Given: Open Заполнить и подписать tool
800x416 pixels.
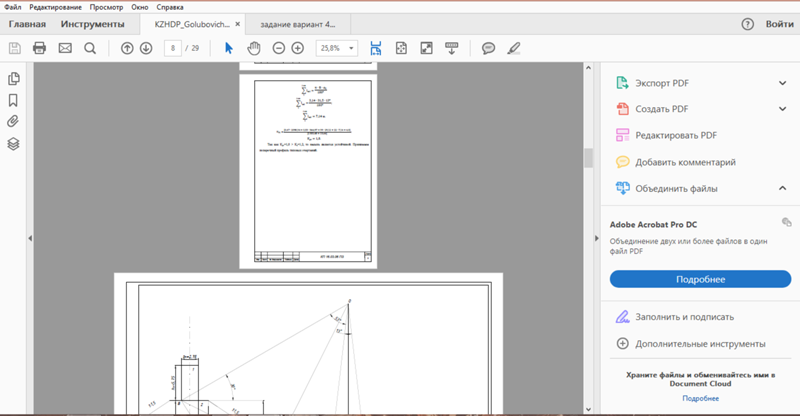Looking at the screenshot, I should [684, 317].
